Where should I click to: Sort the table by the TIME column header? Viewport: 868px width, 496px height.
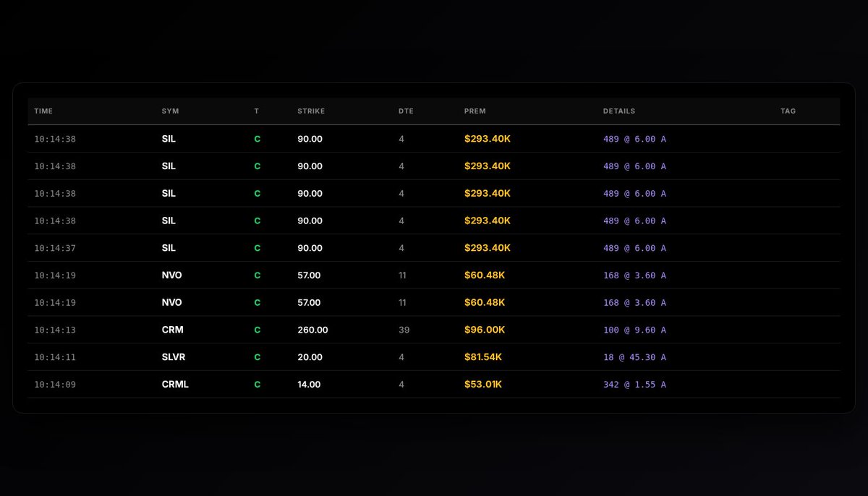pyautogui.click(x=43, y=111)
